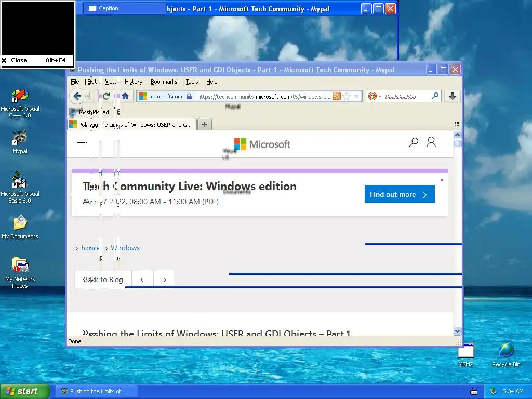The image size is (532, 399).
Task: Open the home page icon in toolbar
Action: point(125,96)
